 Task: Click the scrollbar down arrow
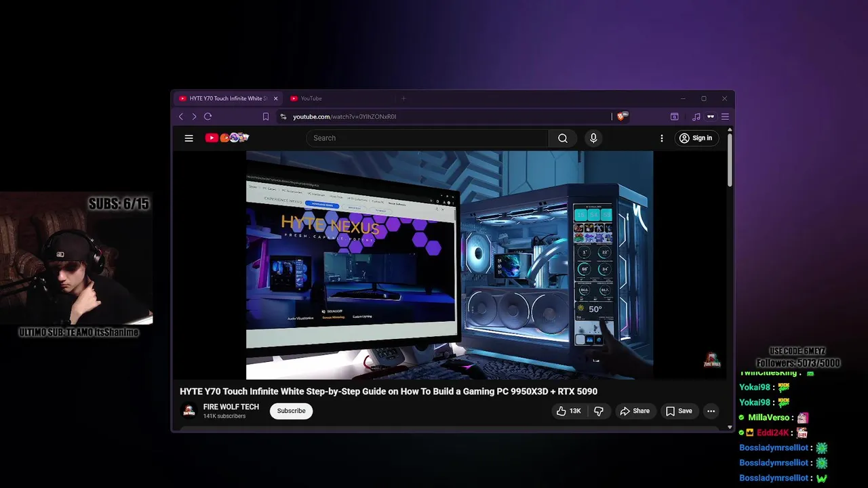tap(730, 427)
